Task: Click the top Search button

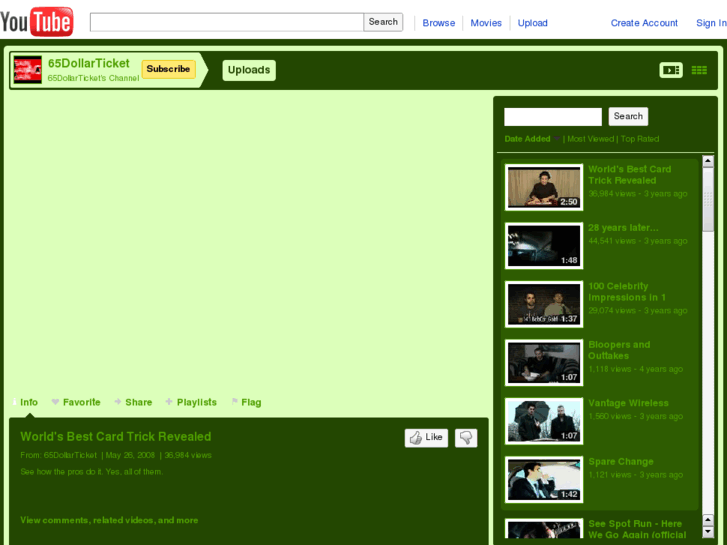Action: [383, 22]
